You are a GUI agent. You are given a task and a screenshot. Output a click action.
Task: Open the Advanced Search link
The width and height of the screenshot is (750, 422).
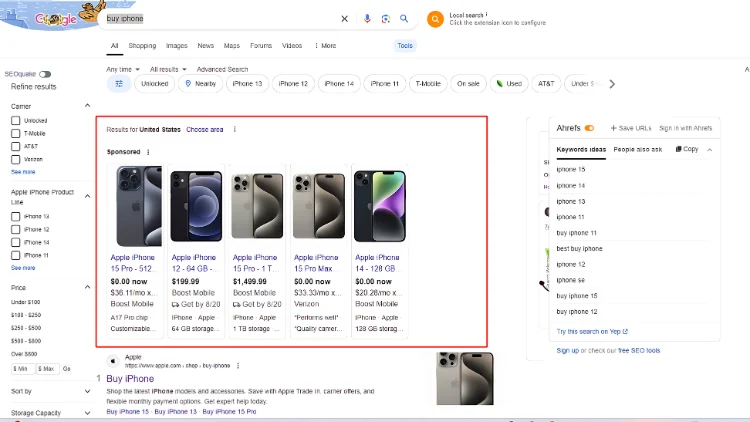[x=222, y=69]
